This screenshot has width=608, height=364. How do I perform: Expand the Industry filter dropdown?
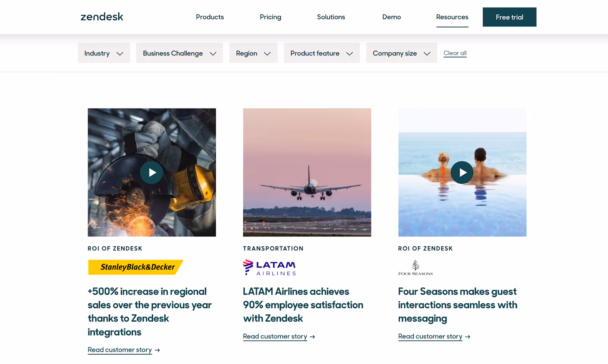pyautogui.click(x=104, y=53)
